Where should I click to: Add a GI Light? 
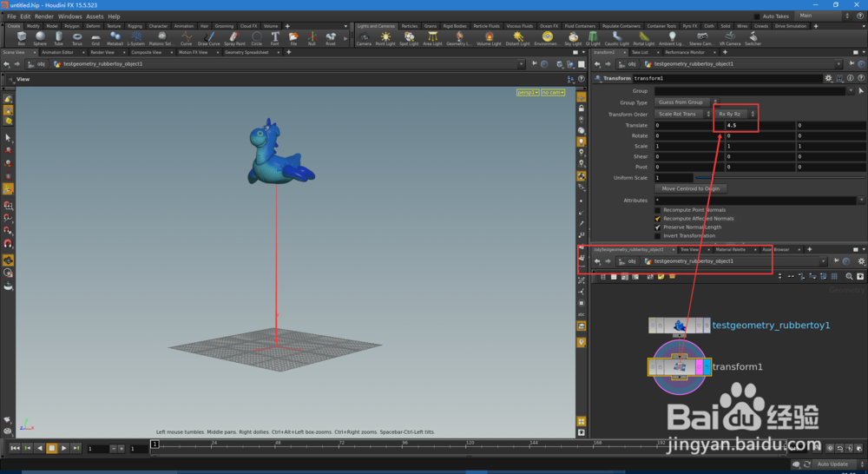pyautogui.click(x=593, y=39)
